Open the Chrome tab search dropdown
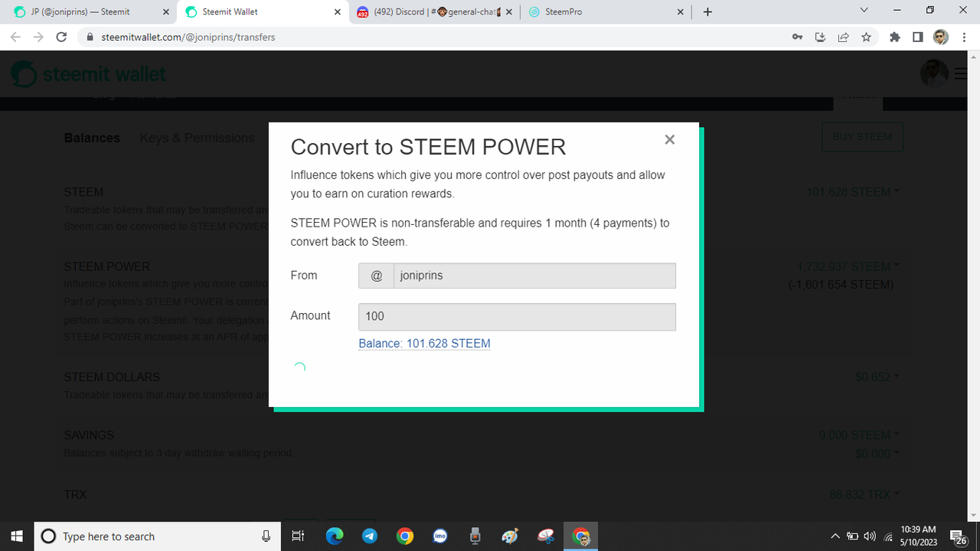The image size is (980, 551). pyautogui.click(x=864, y=11)
